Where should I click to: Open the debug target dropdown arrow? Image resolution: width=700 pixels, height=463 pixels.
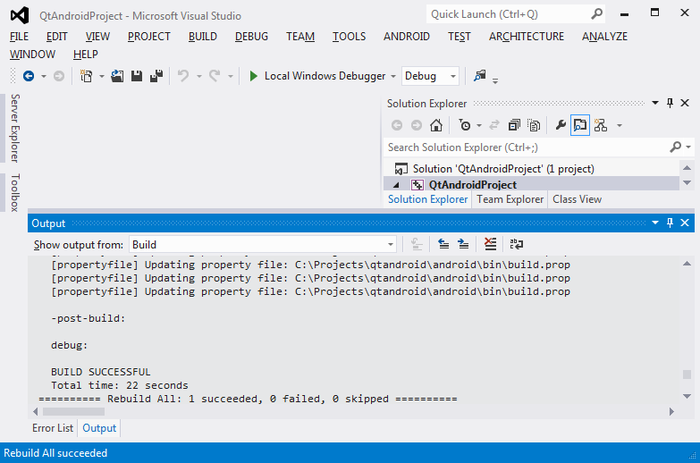coord(393,77)
